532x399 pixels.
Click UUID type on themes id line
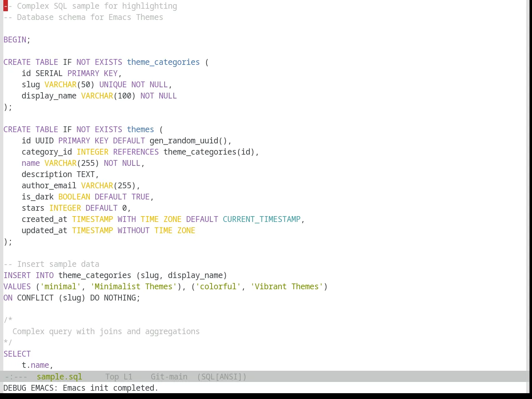click(x=44, y=140)
